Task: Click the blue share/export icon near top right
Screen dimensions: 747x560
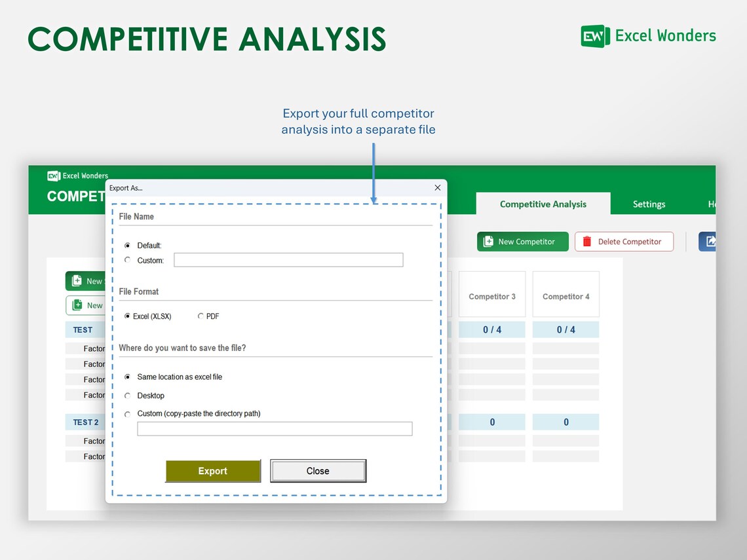Action: coord(710,241)
